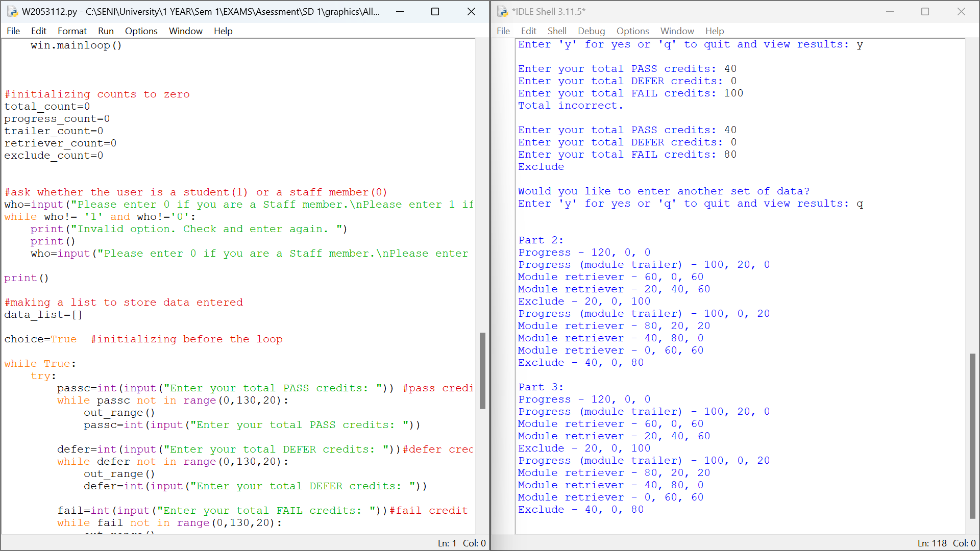Open Window menu in IDLE Shell
Viewport: 980px width, 551px height.
tap(677, 31)
